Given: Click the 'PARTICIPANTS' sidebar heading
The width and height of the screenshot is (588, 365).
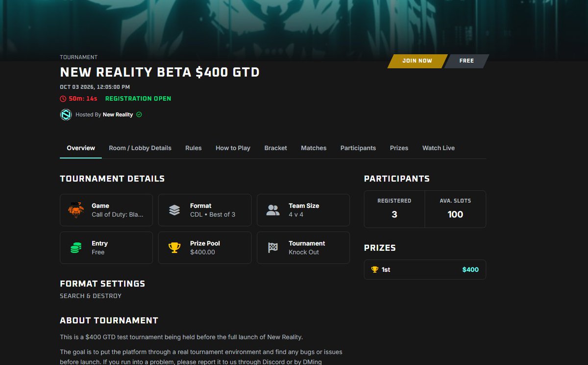Looking at the screenshot, I should 397,179.
